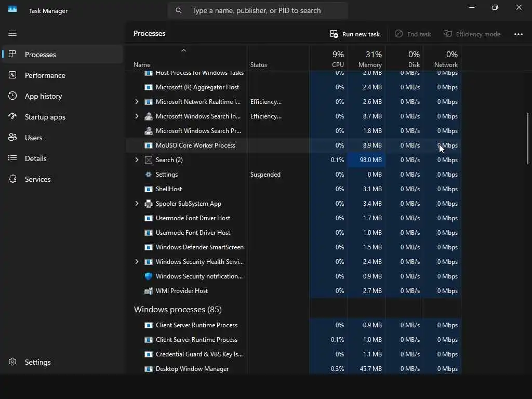
Task: Sort by the Network column header
Action: point(443,59)
